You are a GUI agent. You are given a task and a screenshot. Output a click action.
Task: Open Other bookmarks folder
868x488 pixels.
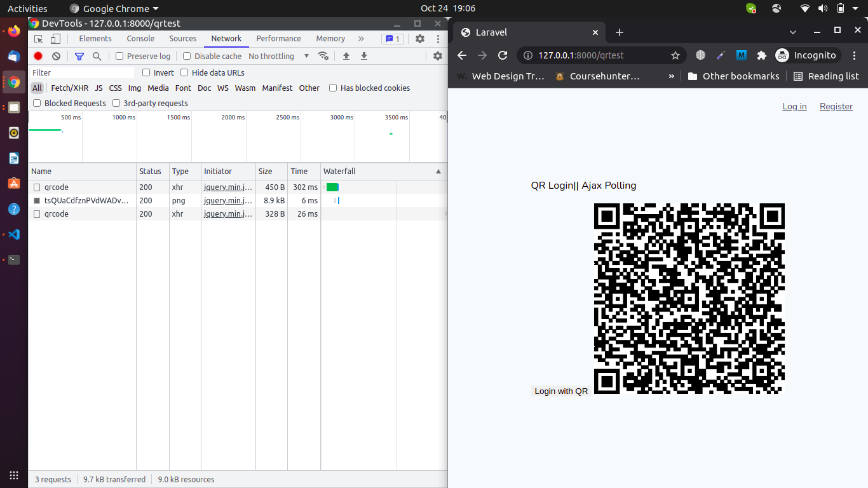point(733,76)
